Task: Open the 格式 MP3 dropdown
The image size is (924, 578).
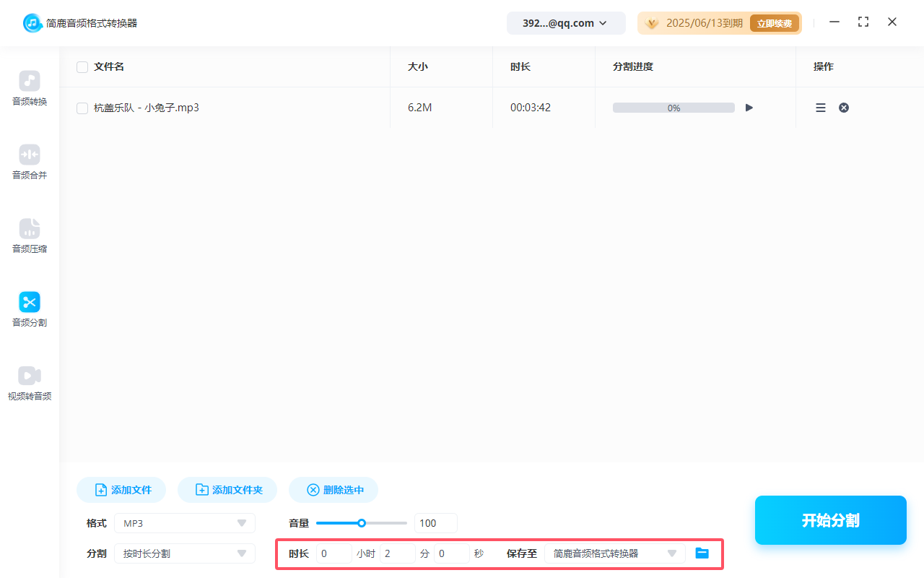Action: tap(184, 522)
